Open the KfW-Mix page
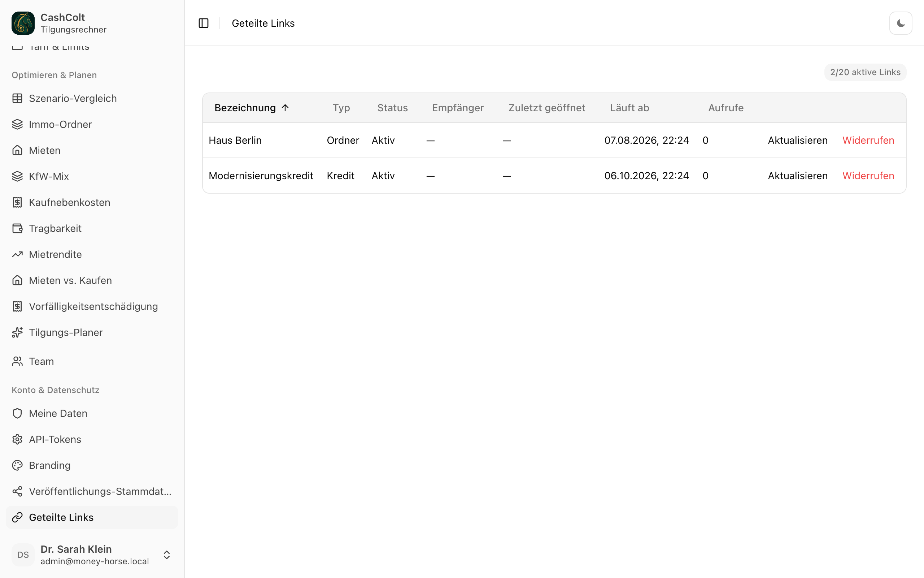 92,176
